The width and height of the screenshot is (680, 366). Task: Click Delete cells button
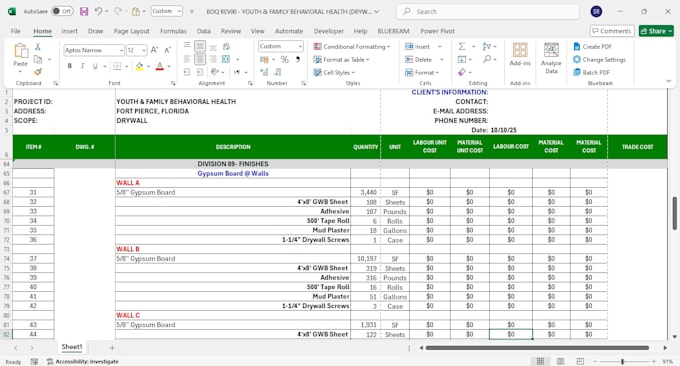(418, 59)
